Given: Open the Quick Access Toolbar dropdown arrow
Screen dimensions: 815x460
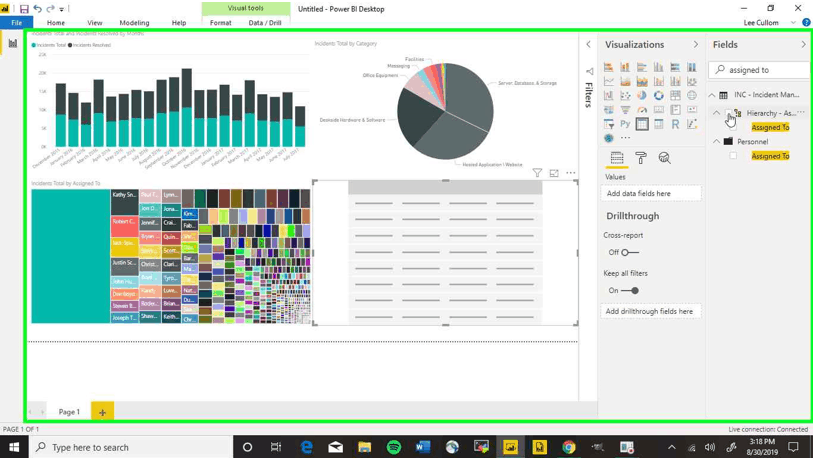Looking at the screenshot, I should tap(61, 9).
